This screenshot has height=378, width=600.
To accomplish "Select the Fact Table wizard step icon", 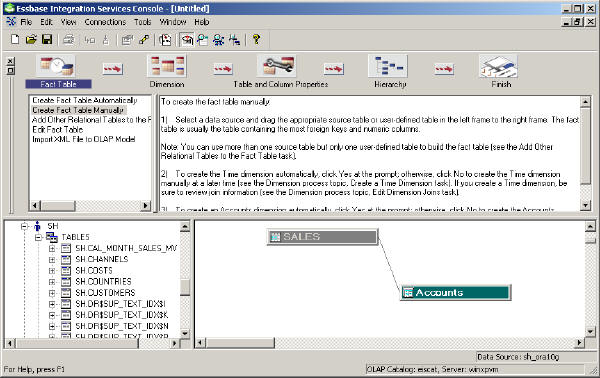I will (x=57, y=66).
